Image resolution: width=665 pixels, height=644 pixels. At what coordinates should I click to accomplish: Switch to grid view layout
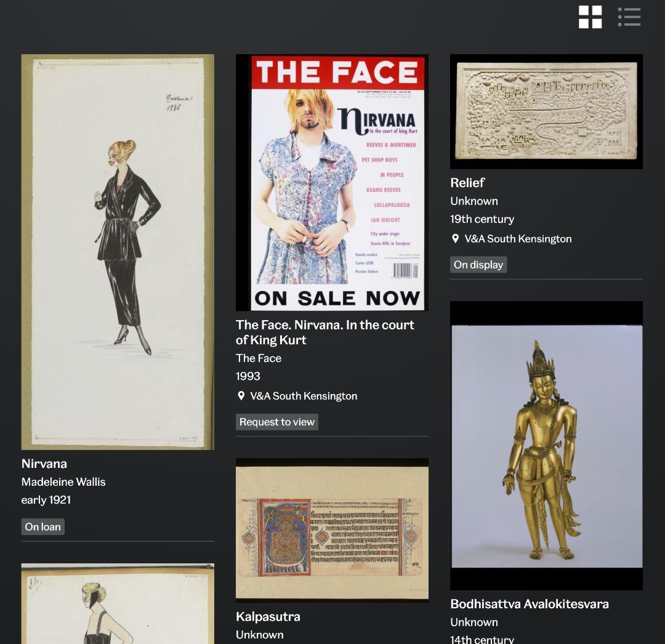[590, 17]
